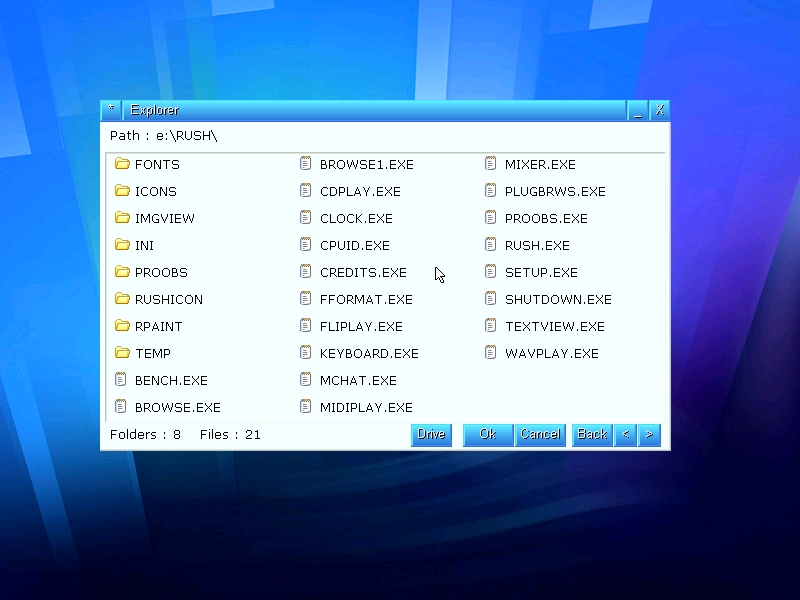This screenshot has height=600, width=800.
Task: Select the ICONS folder icon
Action: point(122,190)
